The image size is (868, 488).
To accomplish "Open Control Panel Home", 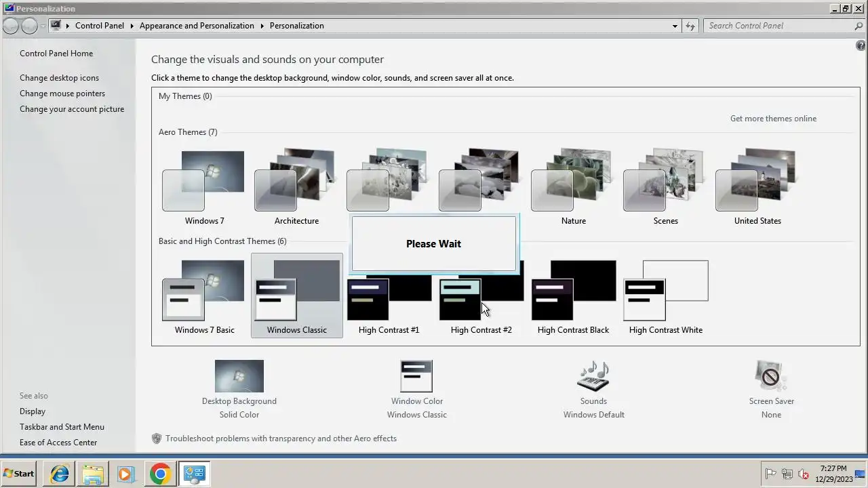I will click(x=56, y=54).
